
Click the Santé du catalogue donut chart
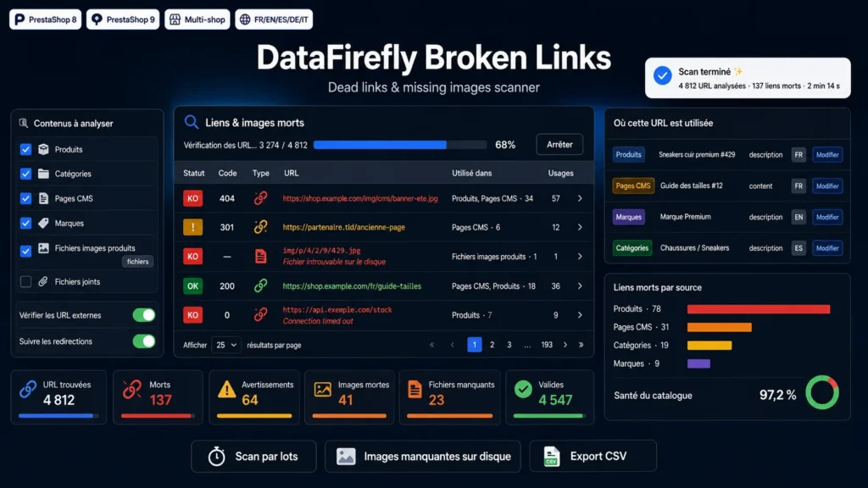pos(822,393)
